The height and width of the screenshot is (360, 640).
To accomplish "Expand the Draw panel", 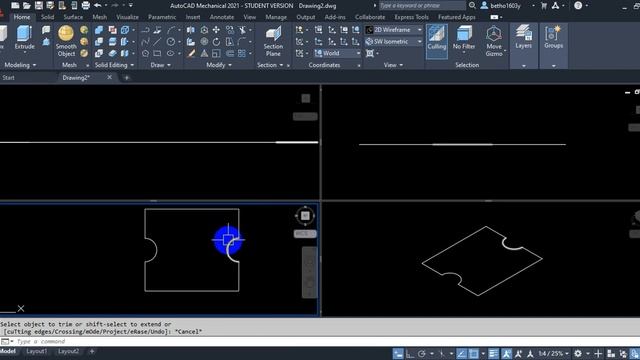I will pos(160,65).
